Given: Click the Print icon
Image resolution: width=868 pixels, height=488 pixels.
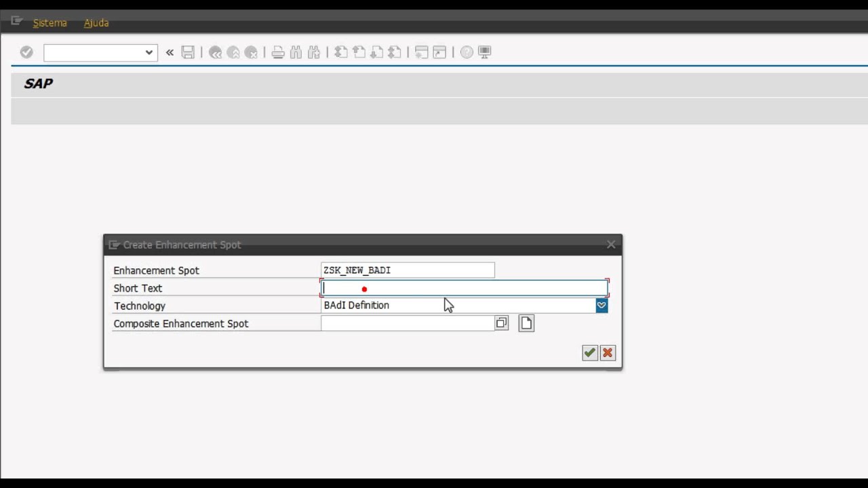Looking at the screenshot, I should pos(278,52).
